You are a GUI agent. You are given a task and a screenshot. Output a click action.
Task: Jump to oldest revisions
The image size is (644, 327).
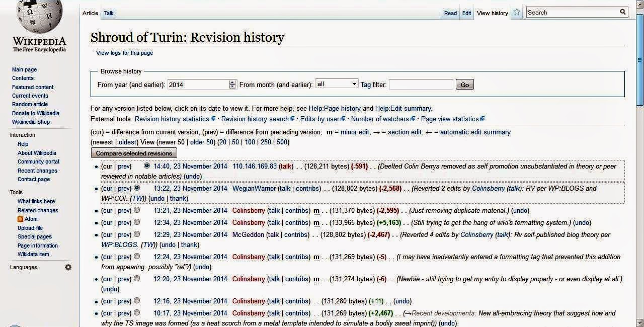(x=128, y=142)
